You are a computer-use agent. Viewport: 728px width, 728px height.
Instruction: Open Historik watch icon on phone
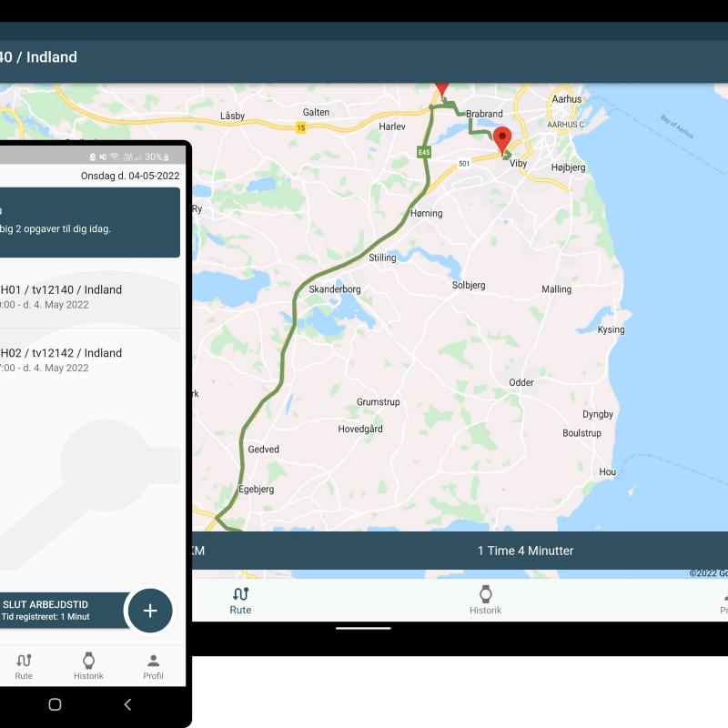(88, 666)
